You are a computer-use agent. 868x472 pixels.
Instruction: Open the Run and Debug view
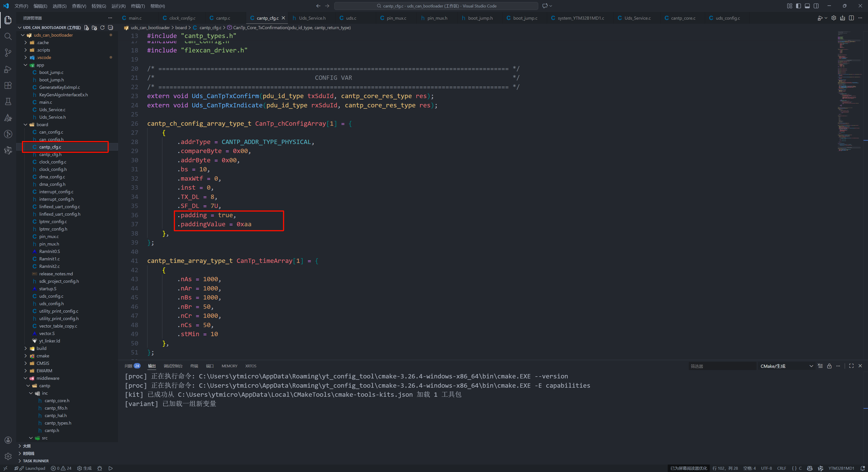[8, 69]
